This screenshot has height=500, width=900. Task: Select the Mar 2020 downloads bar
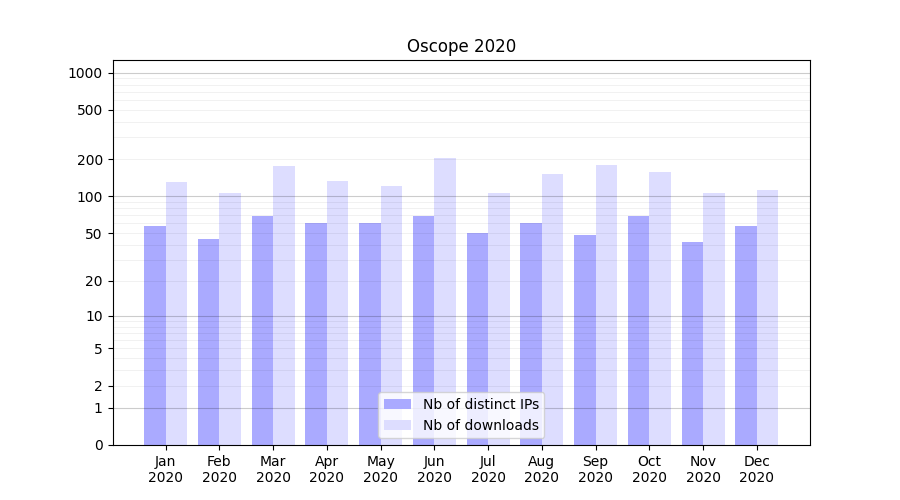(284, 305)
